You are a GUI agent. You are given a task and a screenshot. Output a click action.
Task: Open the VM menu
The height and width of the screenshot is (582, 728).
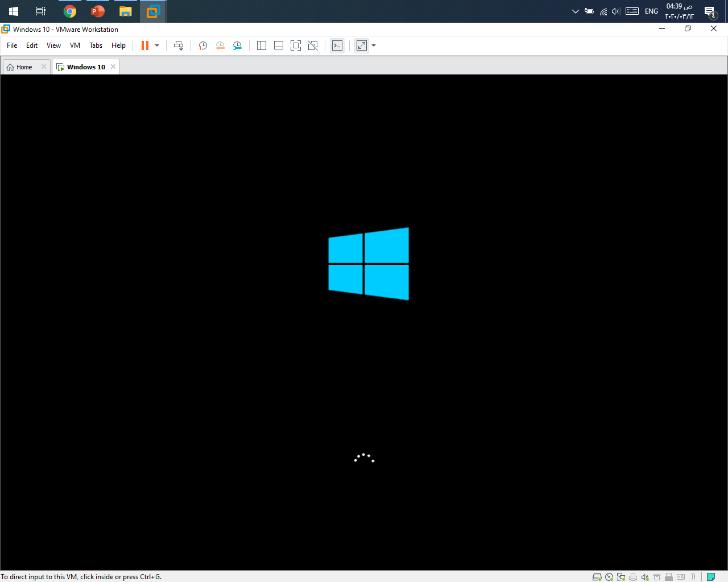(75, 45)
